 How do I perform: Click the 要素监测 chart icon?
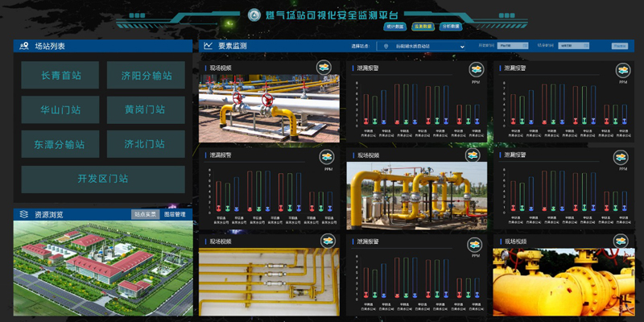coord(208,47)
